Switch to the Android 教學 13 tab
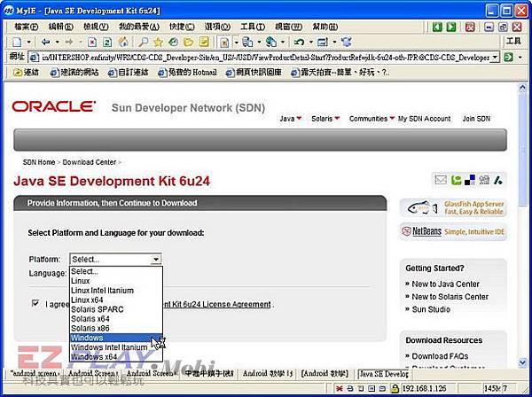This screenshot has height=397, width=532. (x=268, y=374)
